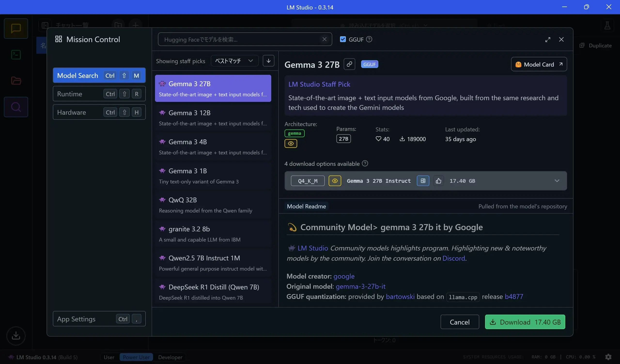Clear the Hugging Face search field
Screen dimensions: 620x364
click(x=324, y=39)
